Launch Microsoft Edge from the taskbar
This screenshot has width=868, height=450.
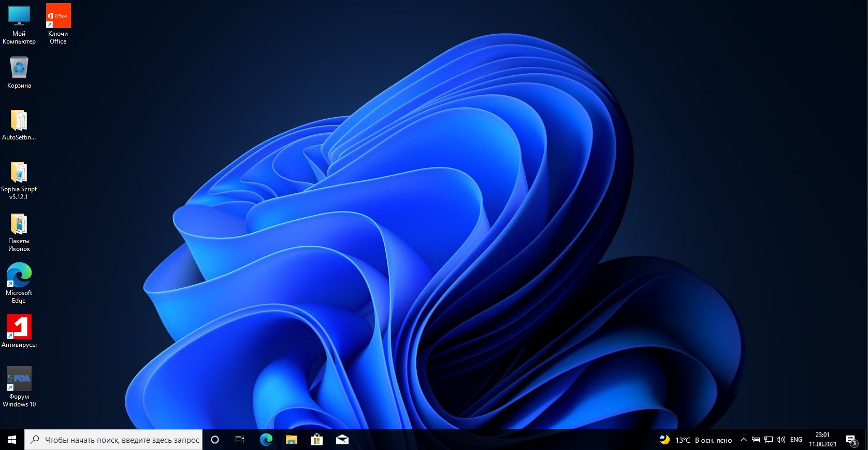point(266,440)
